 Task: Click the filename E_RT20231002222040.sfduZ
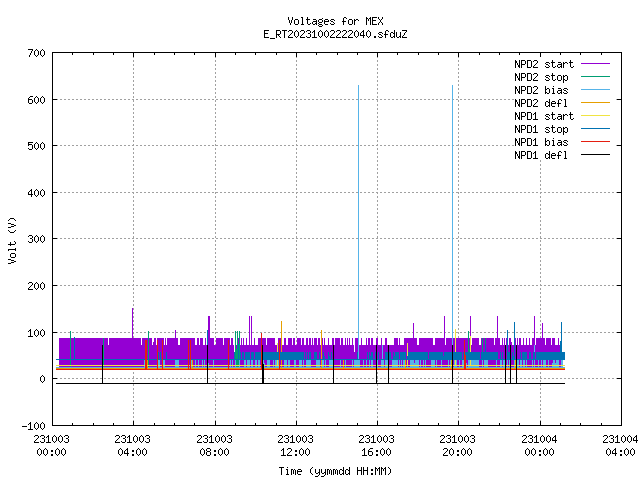335,34
